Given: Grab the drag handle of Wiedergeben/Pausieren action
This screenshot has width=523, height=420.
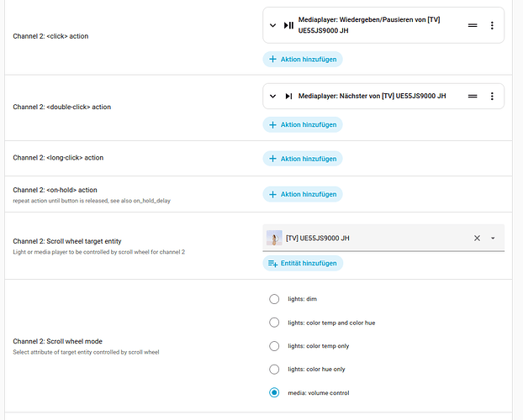Looking at the screenshot, I should pos(473,26).
